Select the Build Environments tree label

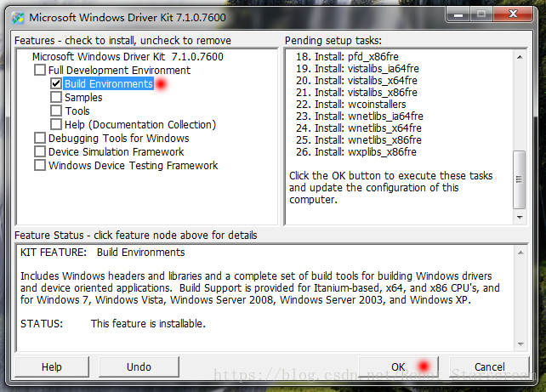[109, 84]
